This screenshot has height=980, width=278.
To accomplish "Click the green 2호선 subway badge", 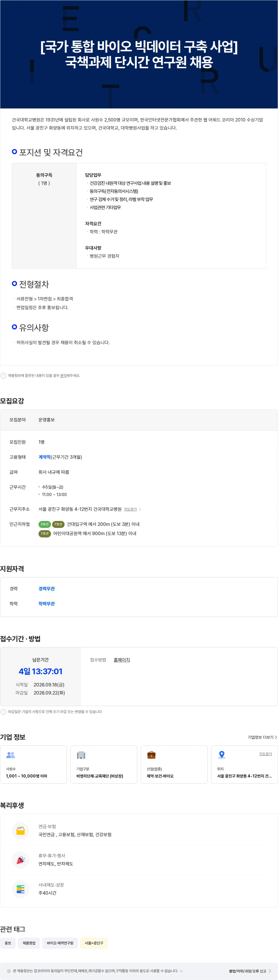I will click(x=45, y=524).
